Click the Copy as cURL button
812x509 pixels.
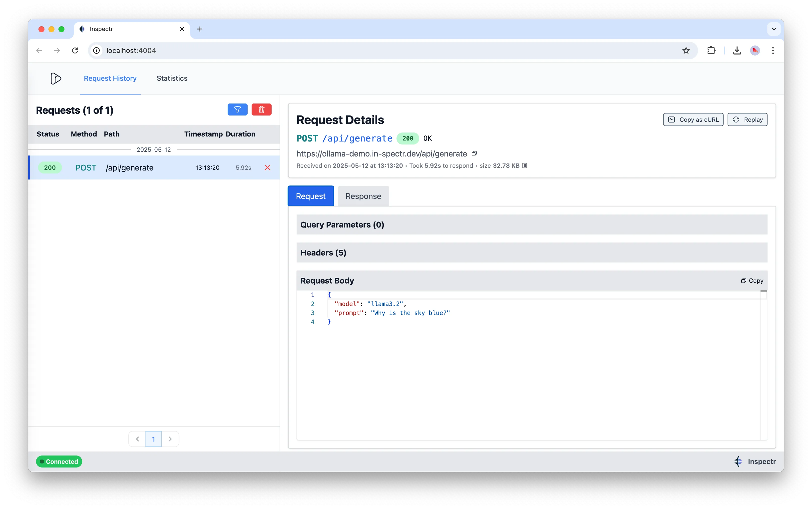[x=693, y=120]
